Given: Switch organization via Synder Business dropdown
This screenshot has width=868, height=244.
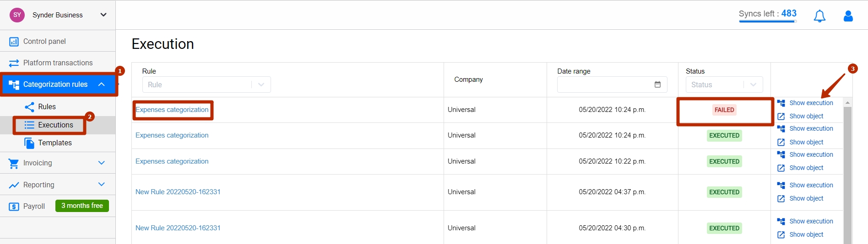Looking at the screenshot, I should coord(58,15).
